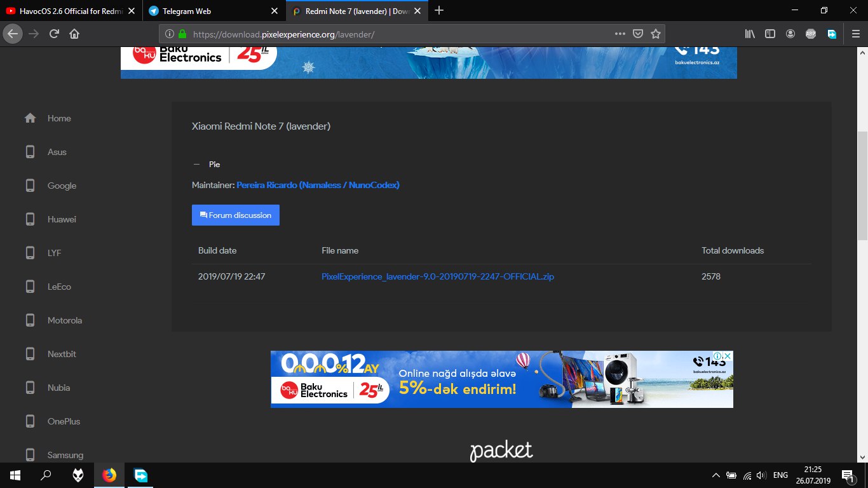
Task: Open Firefox Library icon
Action: [750, 34]
